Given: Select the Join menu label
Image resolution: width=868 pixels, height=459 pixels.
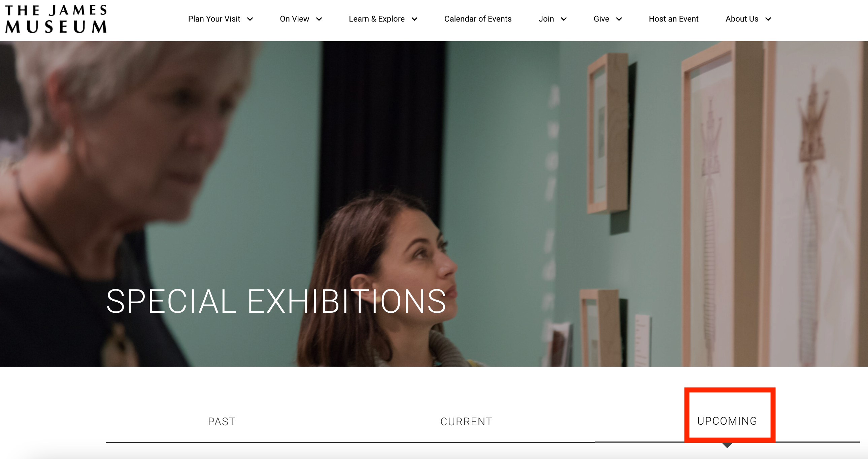Looking at the screenshot, I should pyautogui.click(x=546, y=19).
